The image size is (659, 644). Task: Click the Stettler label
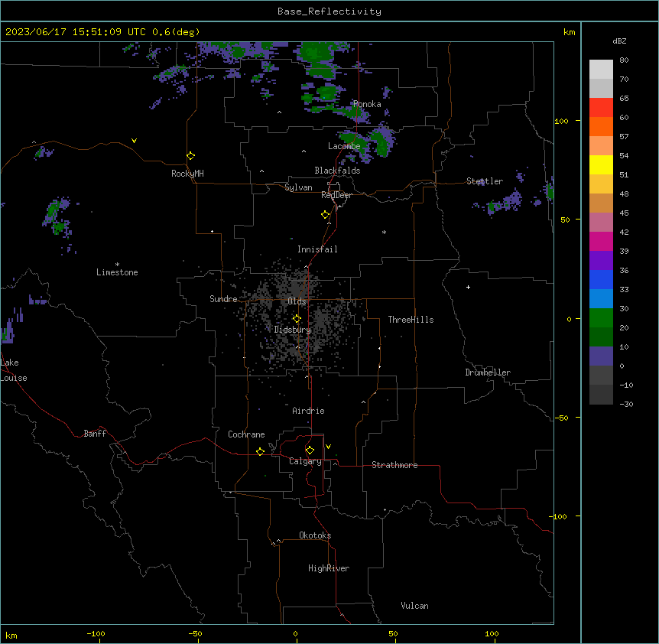pyautogui.click(x=485, y=181)
